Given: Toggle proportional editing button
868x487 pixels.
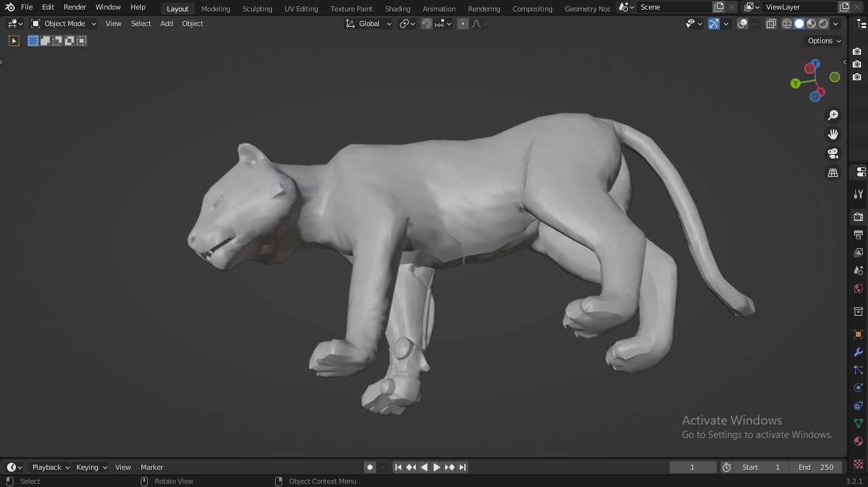Looking at the screenshot, I should pyautogui.click(x=463, y=24).
